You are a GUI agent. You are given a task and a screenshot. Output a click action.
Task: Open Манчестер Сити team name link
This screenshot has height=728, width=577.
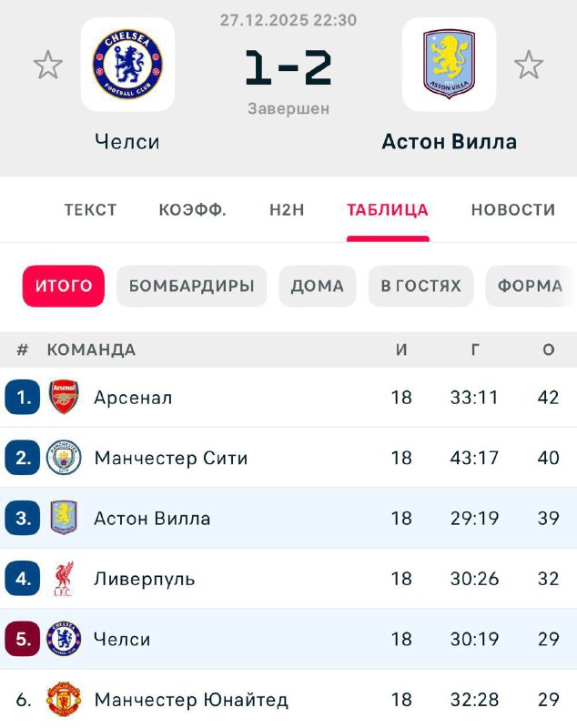170,458
